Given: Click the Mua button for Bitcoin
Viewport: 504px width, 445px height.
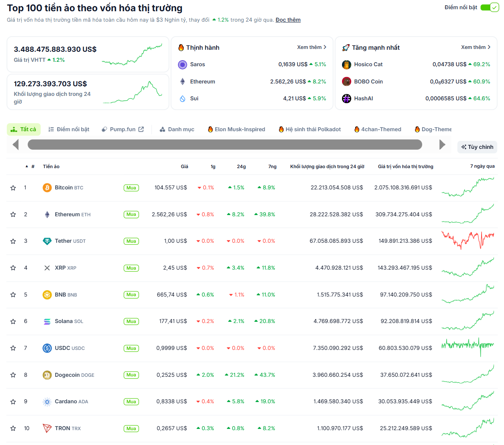Looking at the screenshot, I should [x=131, y=188].
